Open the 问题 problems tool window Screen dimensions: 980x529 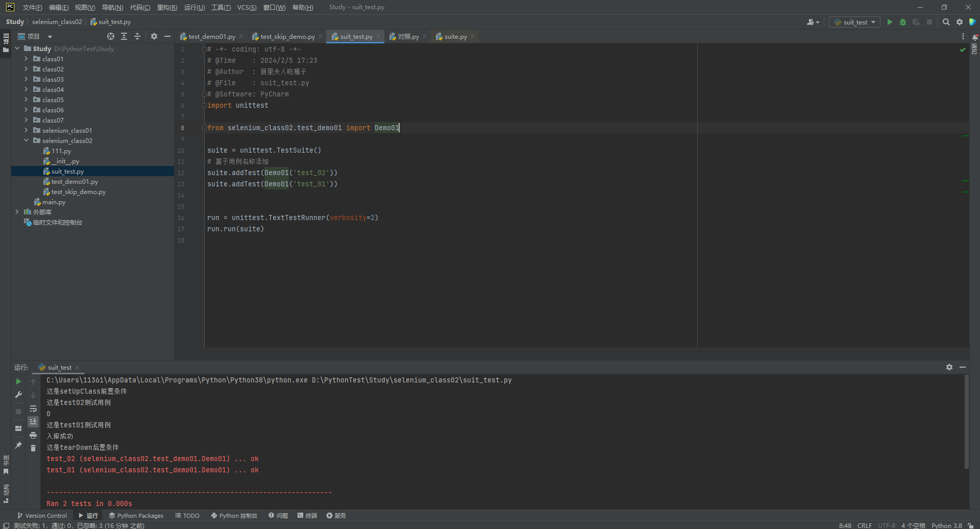click(x=278, y=516)
